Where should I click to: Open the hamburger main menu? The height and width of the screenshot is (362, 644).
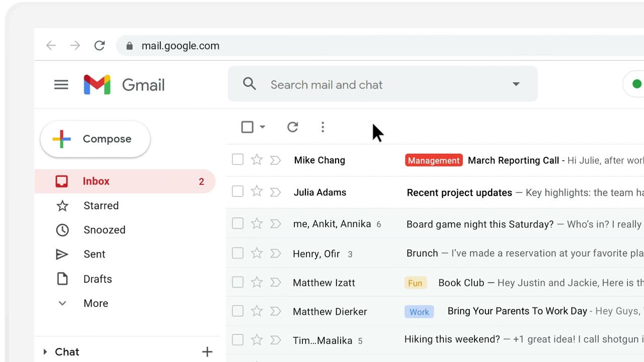[x=61, y=85]
